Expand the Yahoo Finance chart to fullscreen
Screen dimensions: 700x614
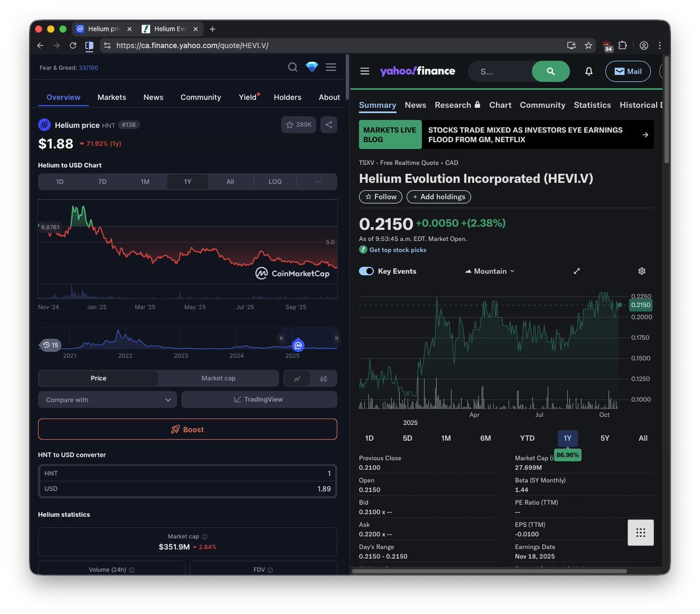[577, 271]
